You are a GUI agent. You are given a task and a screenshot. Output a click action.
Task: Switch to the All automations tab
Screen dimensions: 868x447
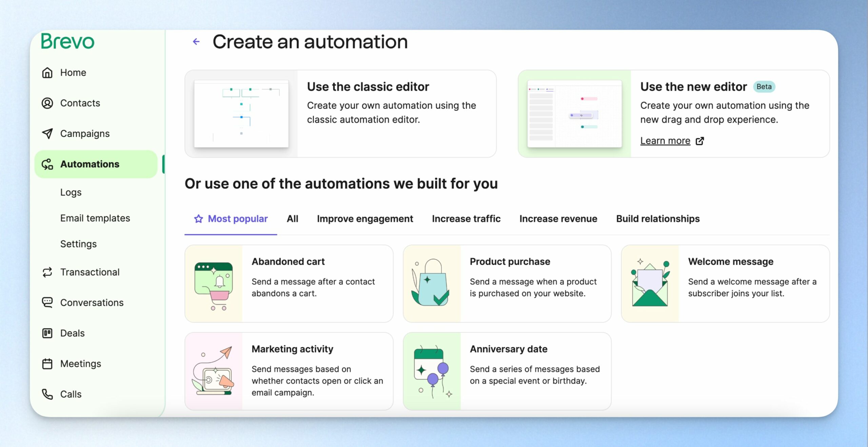click(292, 219)
